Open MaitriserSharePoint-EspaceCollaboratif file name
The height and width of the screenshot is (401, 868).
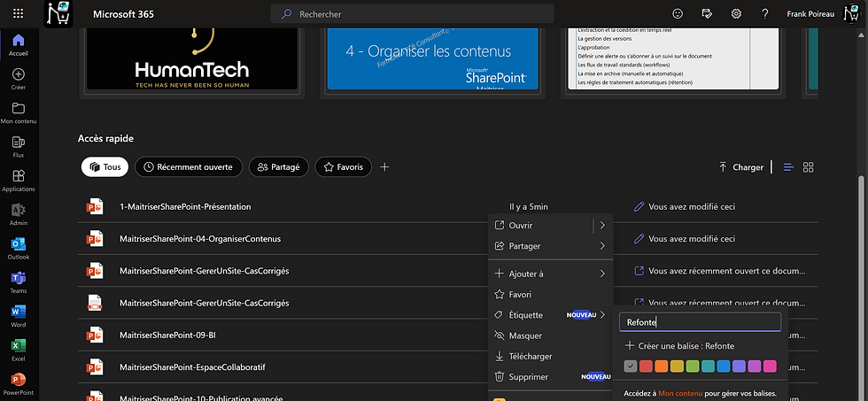[193, 367]
